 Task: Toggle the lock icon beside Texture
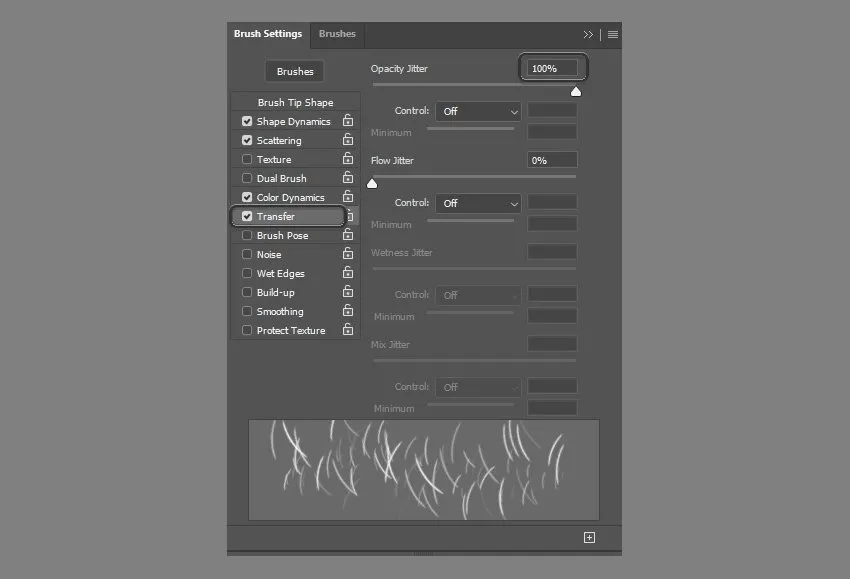(x=348, y=159)
